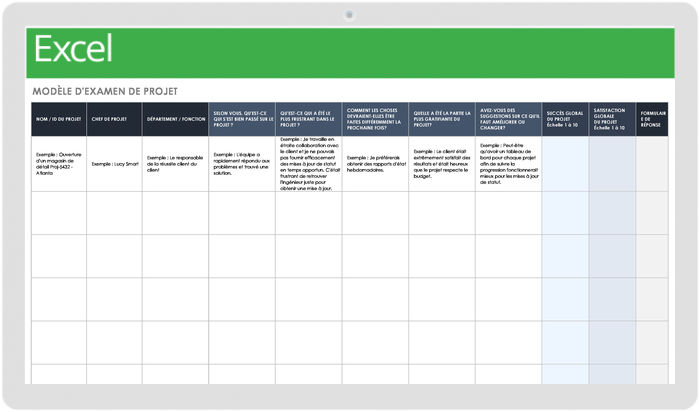Select the 'partie la plus gratifiante' header
This screenshot has width=700, height=412.
[x=441, y=119]
